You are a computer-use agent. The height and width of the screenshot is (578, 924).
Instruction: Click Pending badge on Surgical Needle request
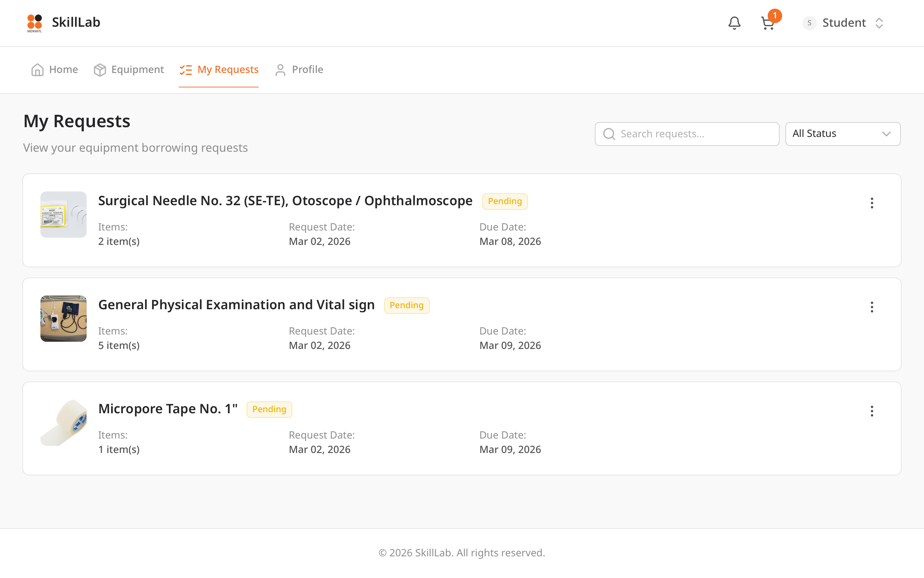(x=505, y=202)
